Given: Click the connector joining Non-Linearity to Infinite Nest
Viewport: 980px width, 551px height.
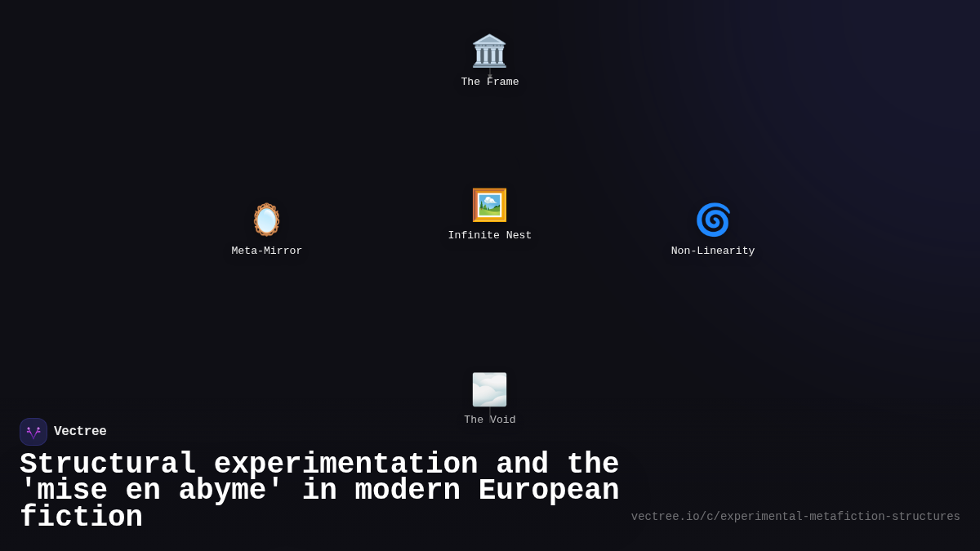Looking at the screenshot, I should click(602, 212).
